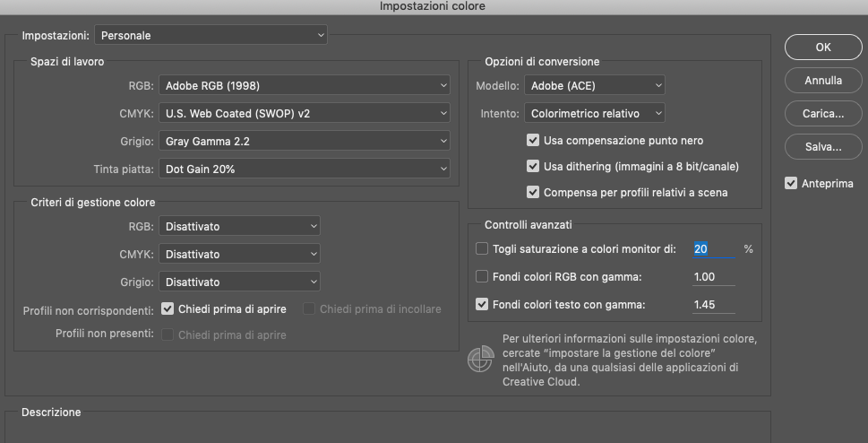Image resolution: width=868 pixels, height=443 pixels.
Task: Click the RGB blend gamma field 1.00
Action: [714, 277]
